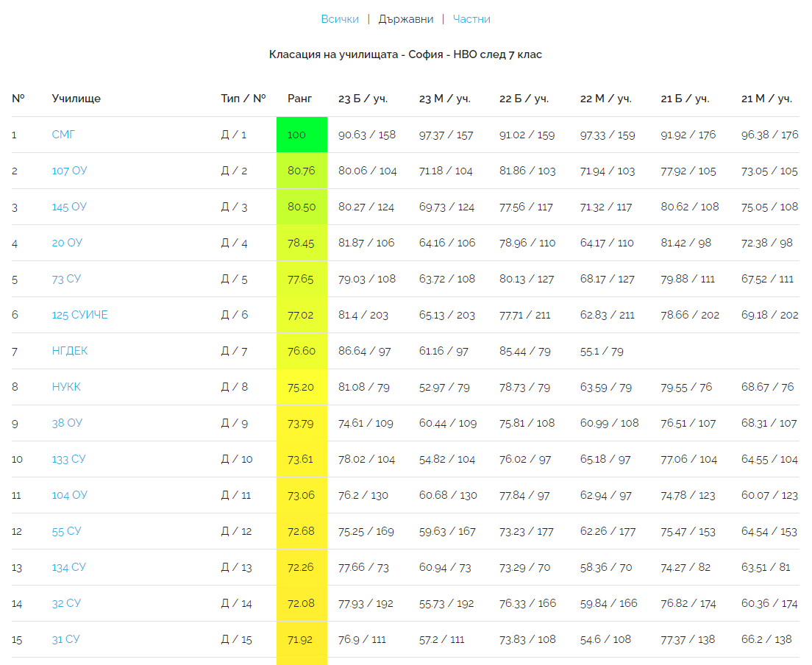The height and width of the screenshot is (665, 812).
Task: Open the 107 ОУ school page
Action: [70, 171]
